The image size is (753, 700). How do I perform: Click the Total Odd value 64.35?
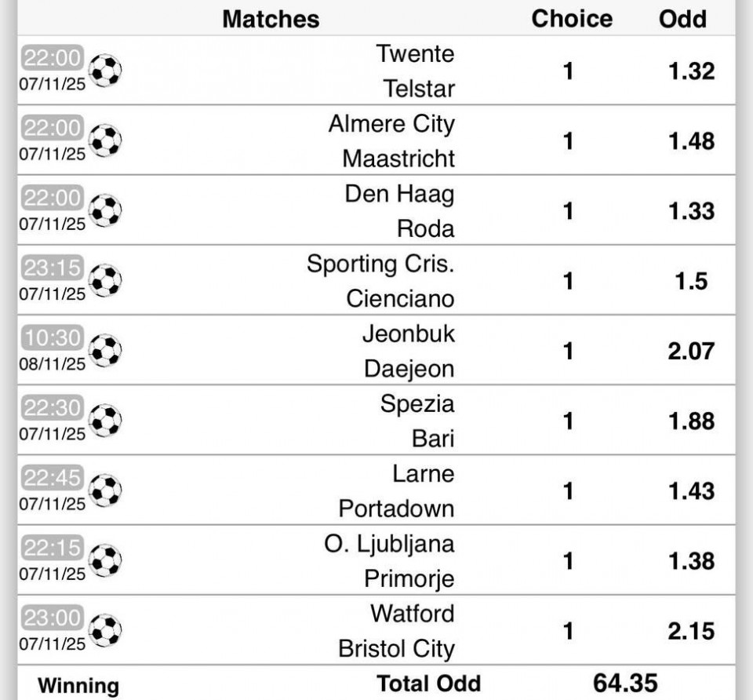(x=625, y=683)
